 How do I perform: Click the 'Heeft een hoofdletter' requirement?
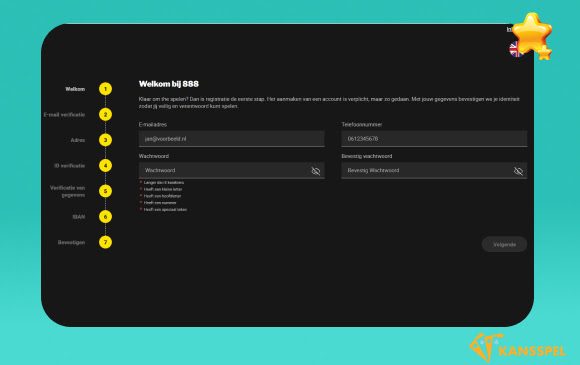click(x=162, y=196)
